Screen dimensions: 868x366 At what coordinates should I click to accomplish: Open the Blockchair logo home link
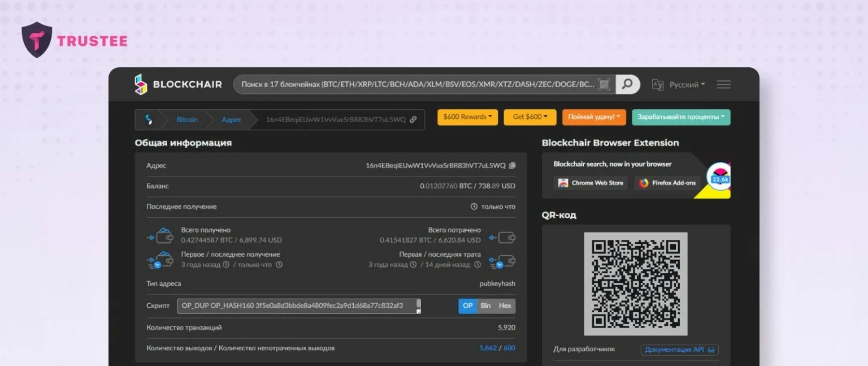[178, 84]
